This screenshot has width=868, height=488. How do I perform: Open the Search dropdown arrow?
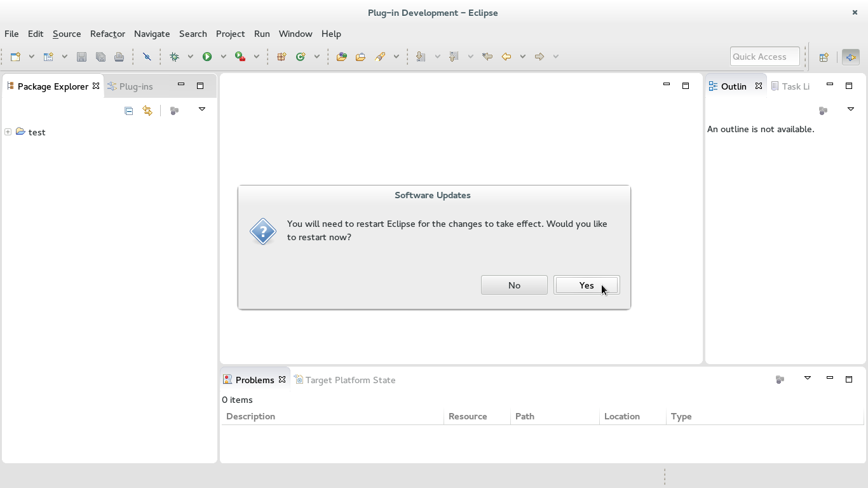(396, 57)
